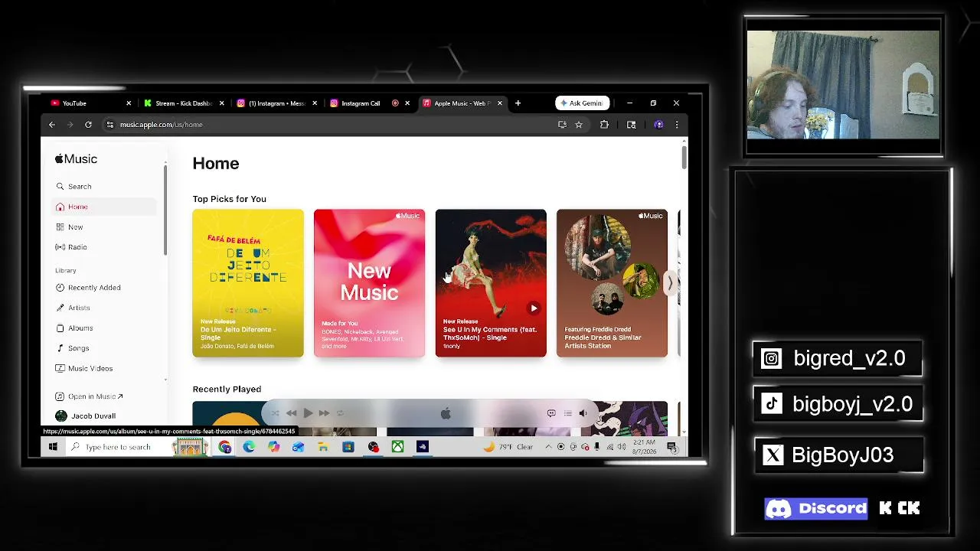Close the YouTube tab
Viewport: 980px width, 551px height.
coord(129,103)
